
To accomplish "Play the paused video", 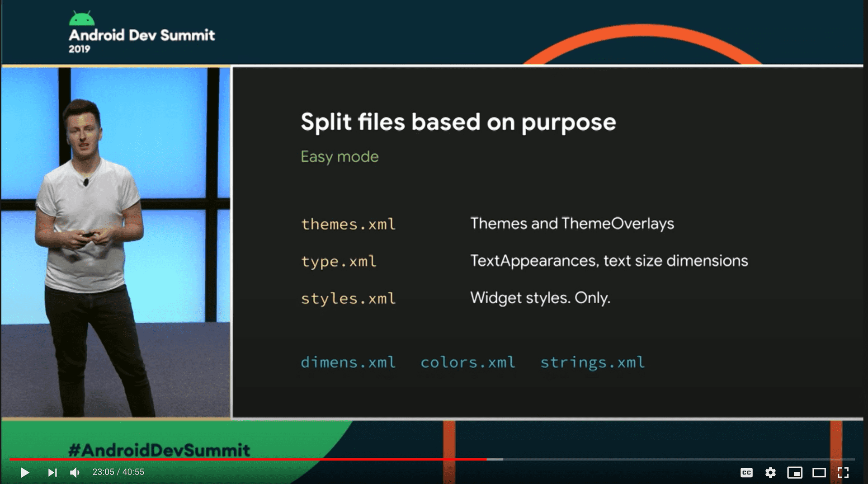I will pos(26,472).
